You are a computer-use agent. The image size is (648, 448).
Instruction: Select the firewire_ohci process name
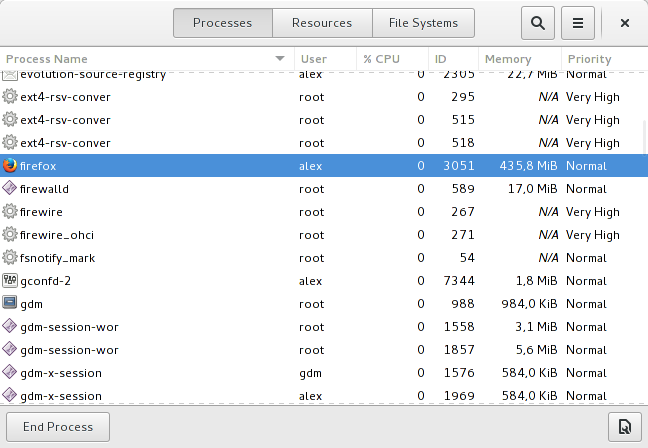pos(57,235)
